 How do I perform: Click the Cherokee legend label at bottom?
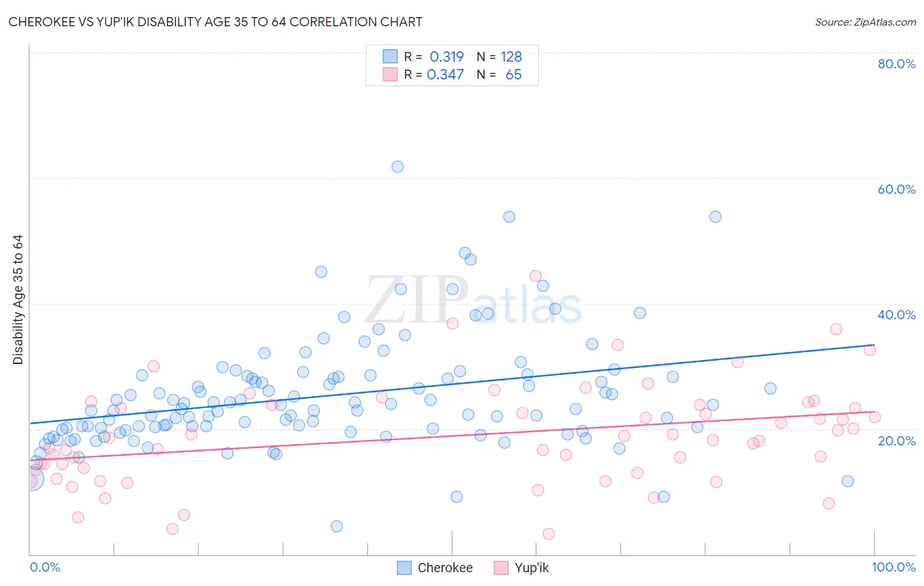click(x=445, y=568)
